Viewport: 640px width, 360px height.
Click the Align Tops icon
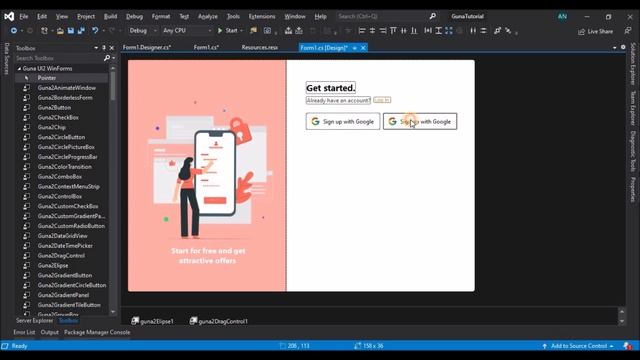[x=393, y=31]
